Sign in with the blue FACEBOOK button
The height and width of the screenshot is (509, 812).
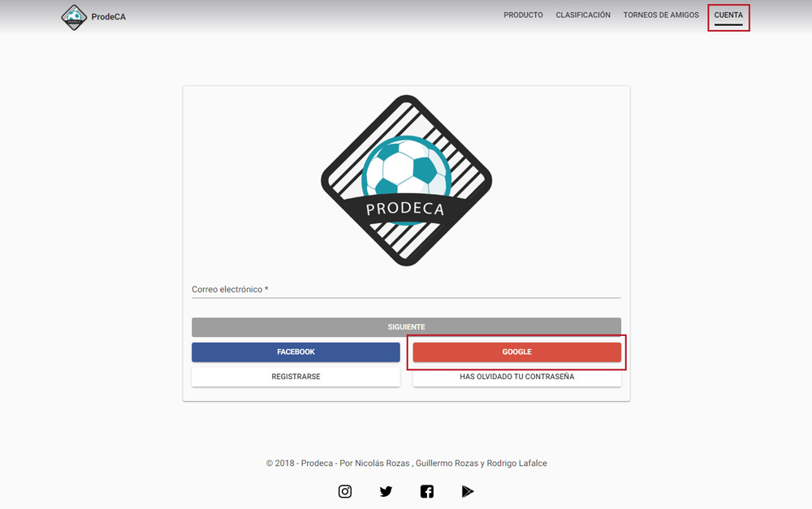pos(296,352)
